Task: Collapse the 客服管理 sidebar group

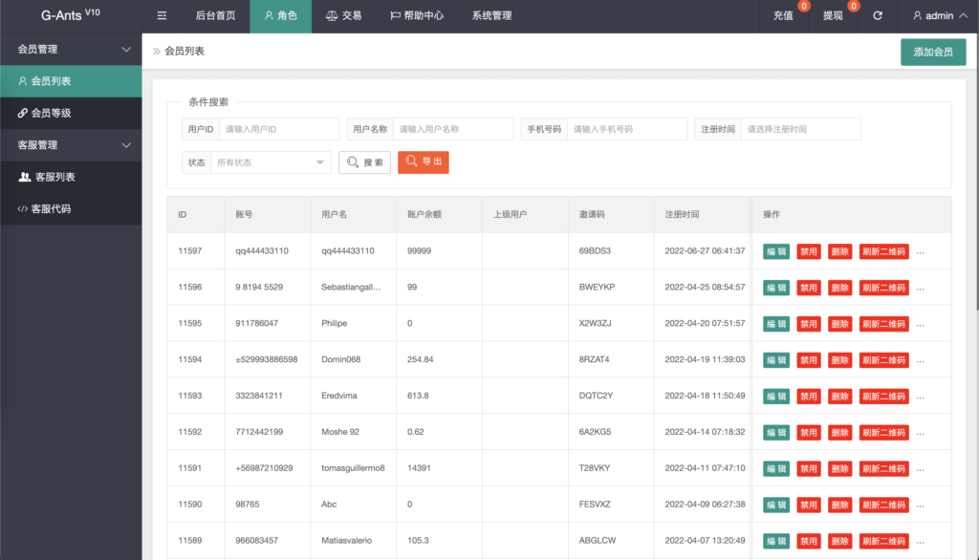Action: click(71, 145)
